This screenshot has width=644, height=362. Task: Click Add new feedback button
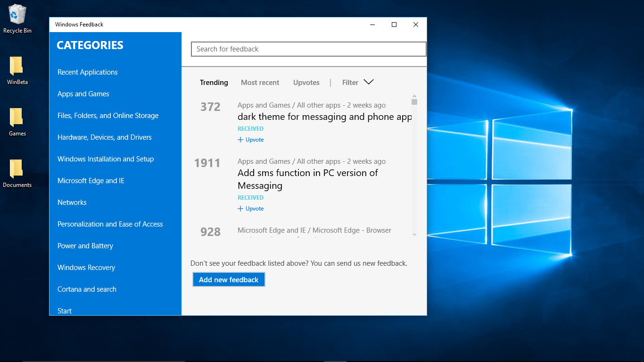pos(229,279)
